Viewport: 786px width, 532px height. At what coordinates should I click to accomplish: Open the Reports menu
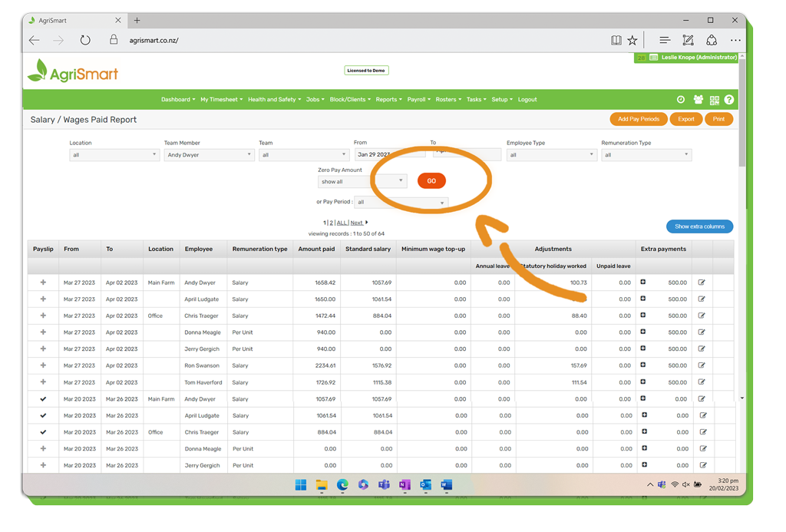(388, 100)
